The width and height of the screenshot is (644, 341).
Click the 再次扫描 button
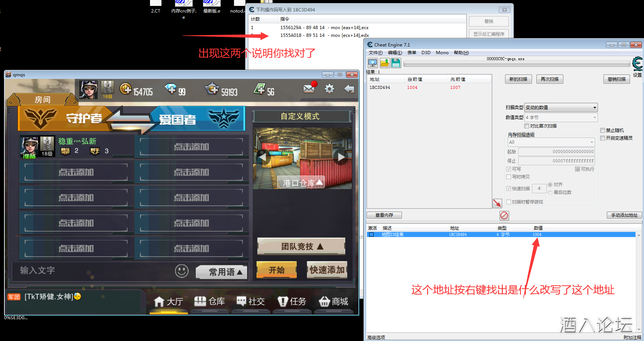[549, 79]
